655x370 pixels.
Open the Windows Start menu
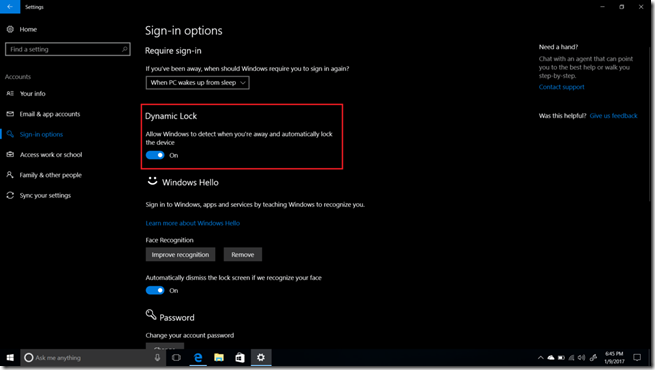10,357
